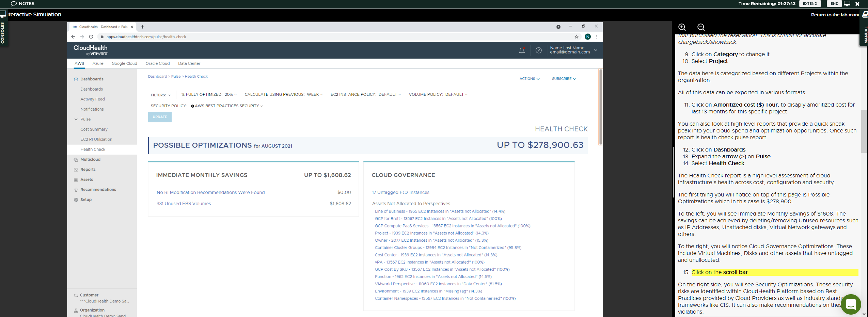Expand the Filters dropdown
The width and height of the screenshot is (868, 317).
tap(160, 95)
